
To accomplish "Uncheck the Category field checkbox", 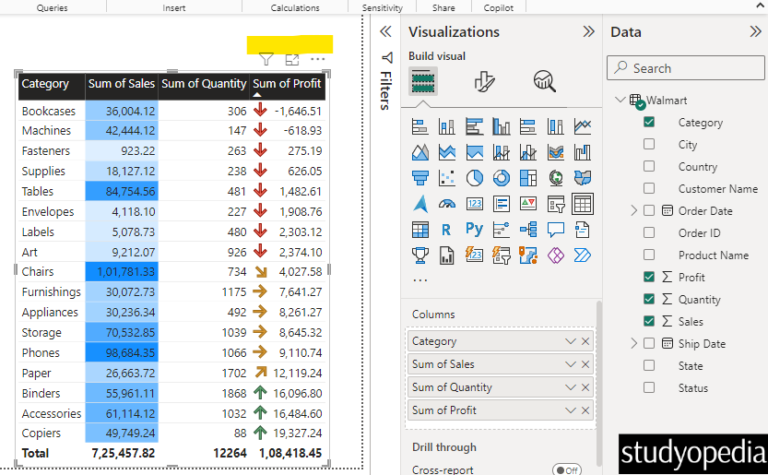I will tap(649, 122).
